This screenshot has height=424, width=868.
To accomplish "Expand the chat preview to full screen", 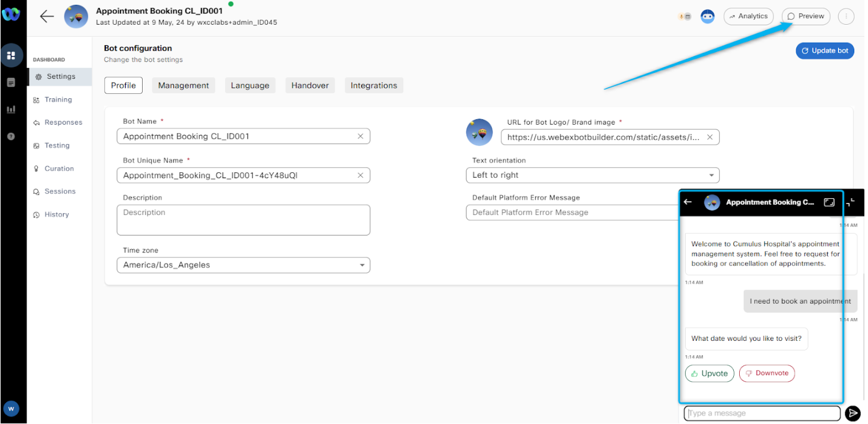I will coord(829,202).
